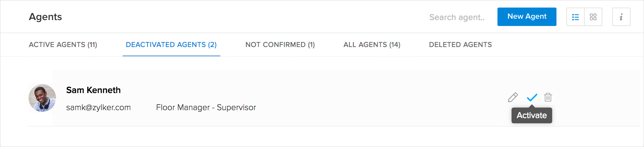
Task: Click the samk@zylker.com email address
Action: click(98, 108)
